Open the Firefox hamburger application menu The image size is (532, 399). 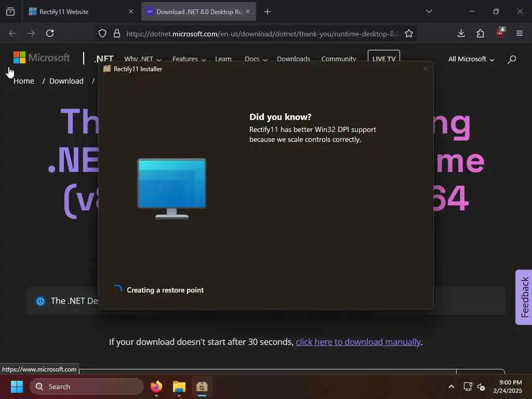click(x=520, y=33)
